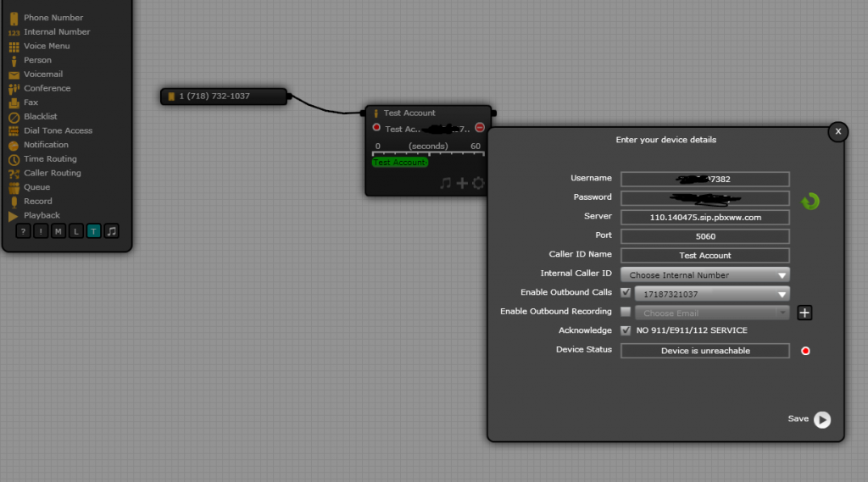The height and width of the screenshot is (482, 868).
Task: Click the green Test Account timeline bar
Action: click(x=400, y=162)
